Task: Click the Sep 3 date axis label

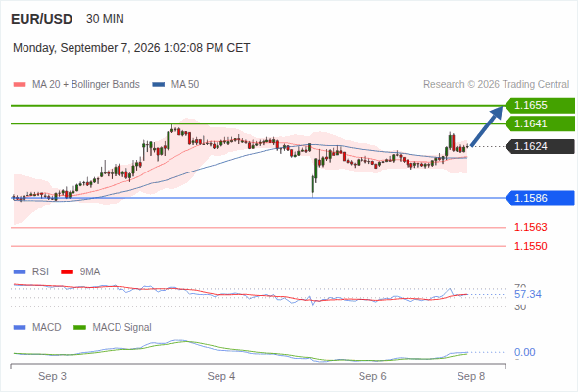Action: (x=52, y=376)
